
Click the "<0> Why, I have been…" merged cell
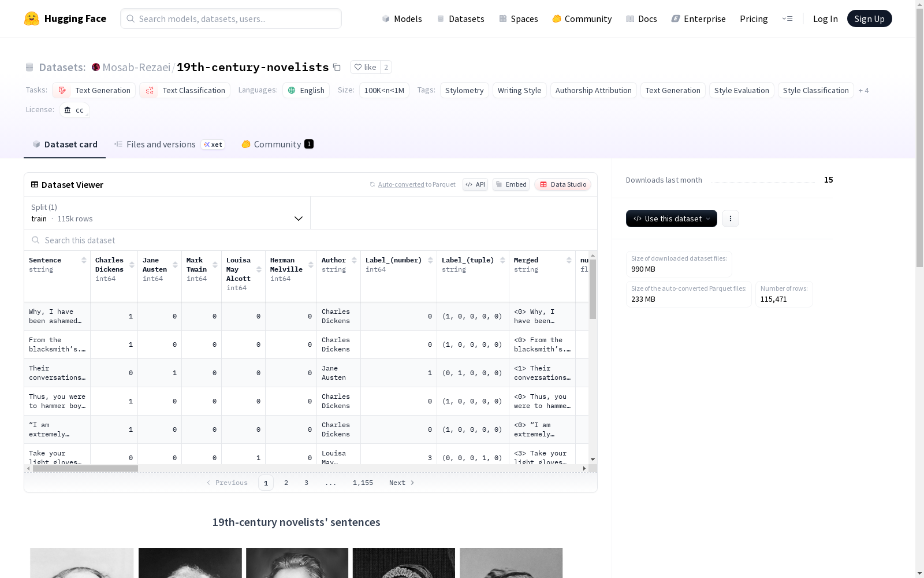(x=542, y=316)
